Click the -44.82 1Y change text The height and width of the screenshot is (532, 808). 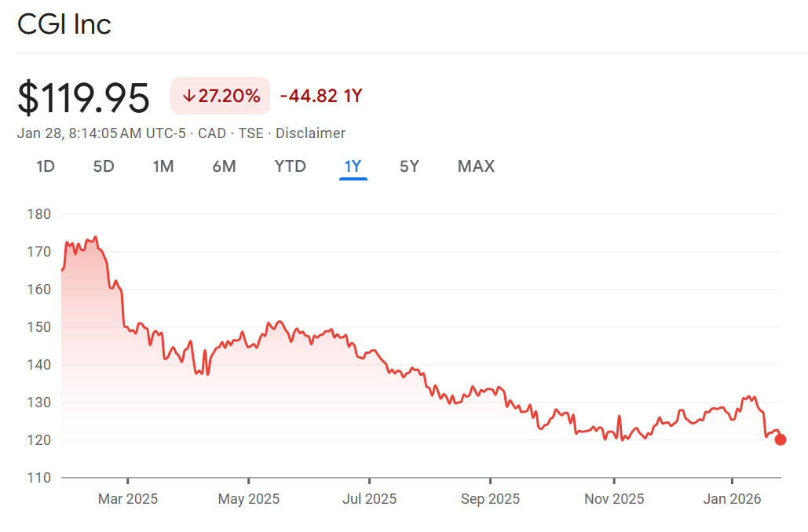(x=320, y=97)
